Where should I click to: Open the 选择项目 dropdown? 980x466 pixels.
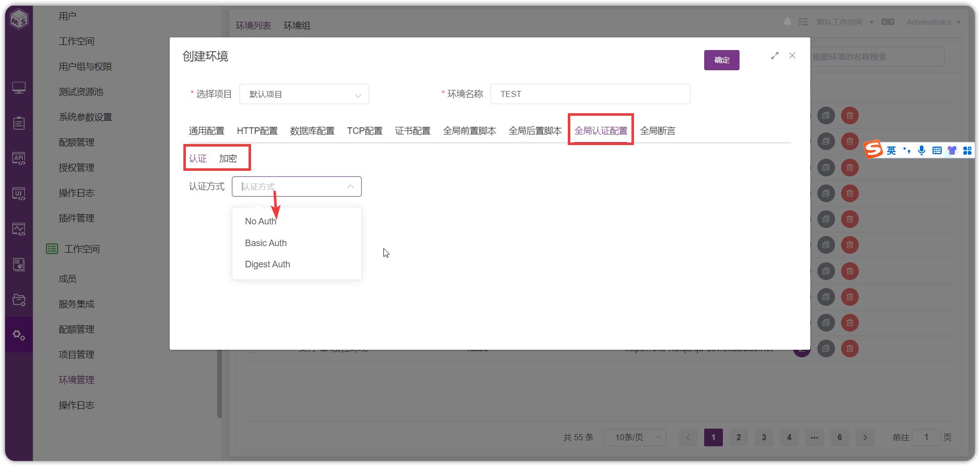click(304, 94)
